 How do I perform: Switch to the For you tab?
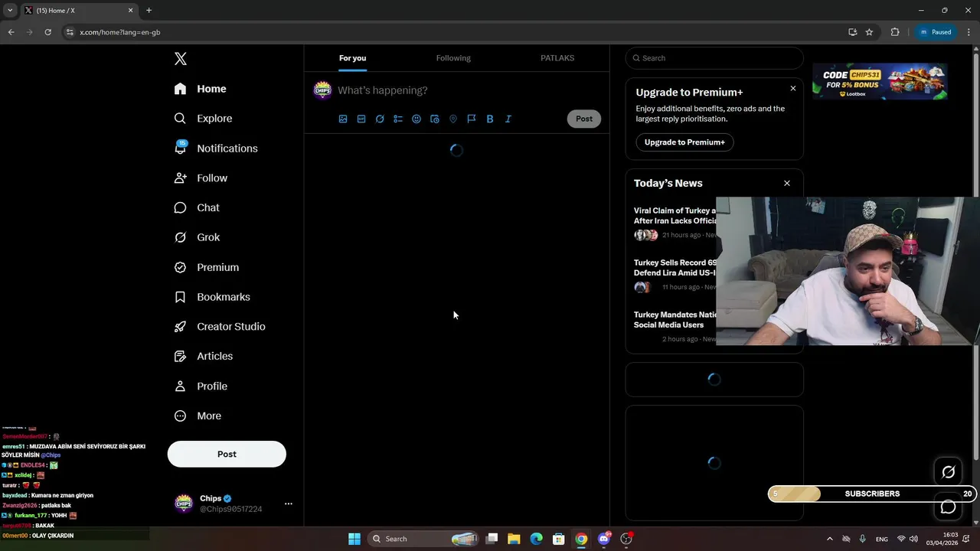coord(353,58)
